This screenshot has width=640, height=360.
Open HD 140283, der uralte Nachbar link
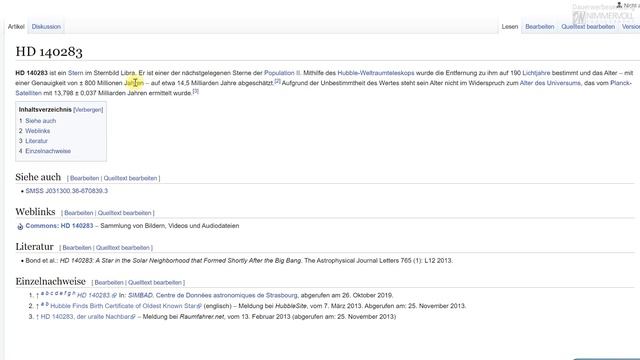[88, 316]
